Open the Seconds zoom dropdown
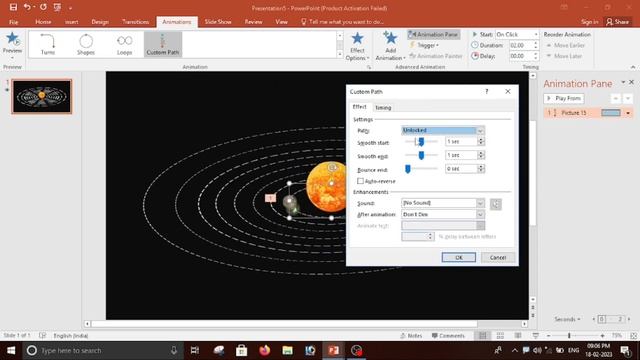The width and height of the screenshot is (640, 360). 567,319
